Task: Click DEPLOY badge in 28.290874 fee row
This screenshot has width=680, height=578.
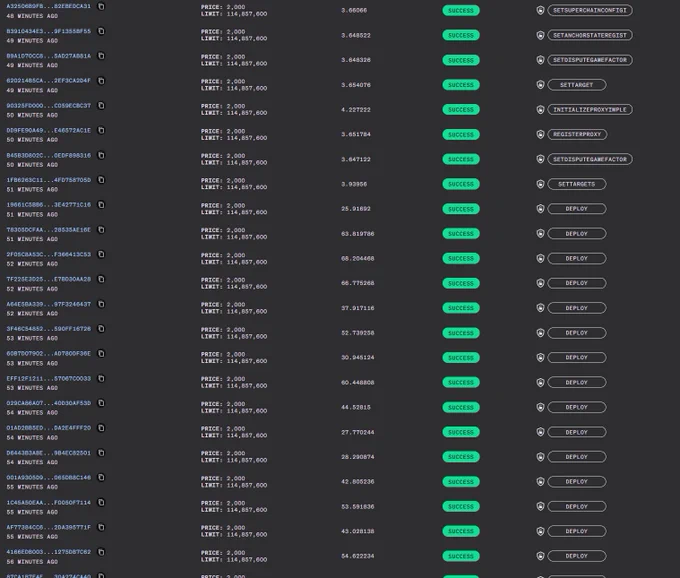Action: [x=577, y=457]
